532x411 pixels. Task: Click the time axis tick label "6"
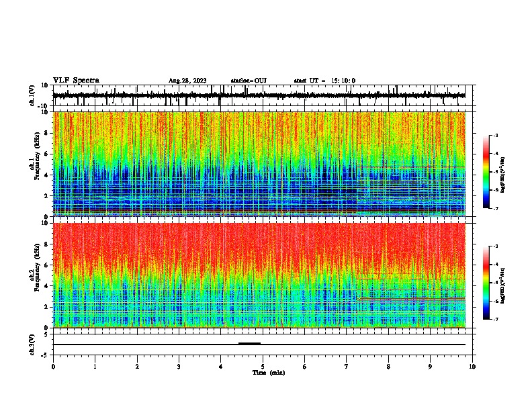pos(305,367)
